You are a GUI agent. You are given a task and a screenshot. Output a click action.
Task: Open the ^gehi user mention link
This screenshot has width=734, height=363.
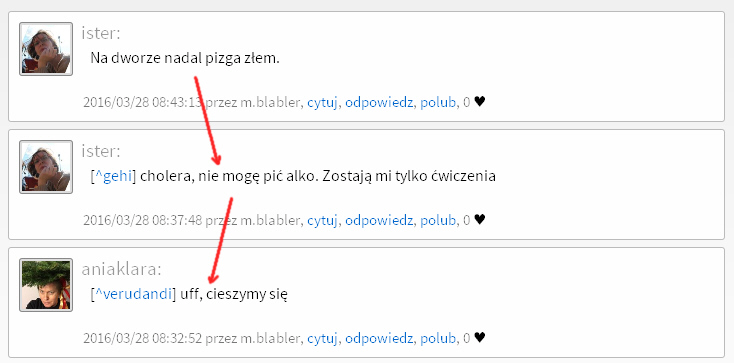click(x=113, y=177)
